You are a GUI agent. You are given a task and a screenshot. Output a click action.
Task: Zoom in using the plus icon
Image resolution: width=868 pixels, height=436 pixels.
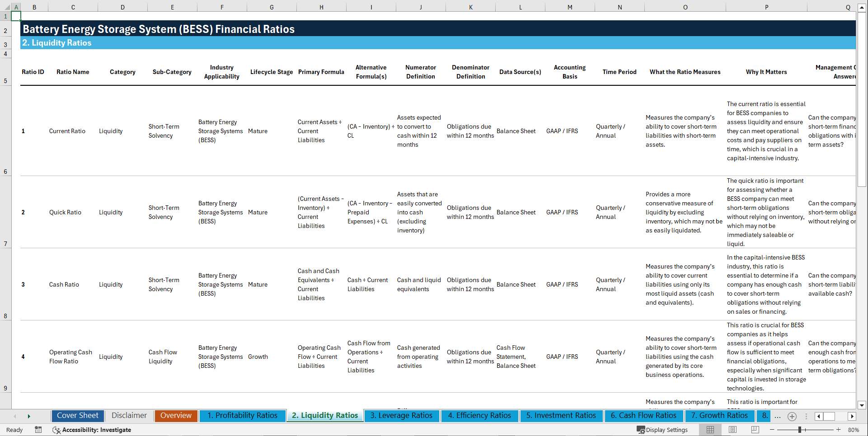coord(839,430)
